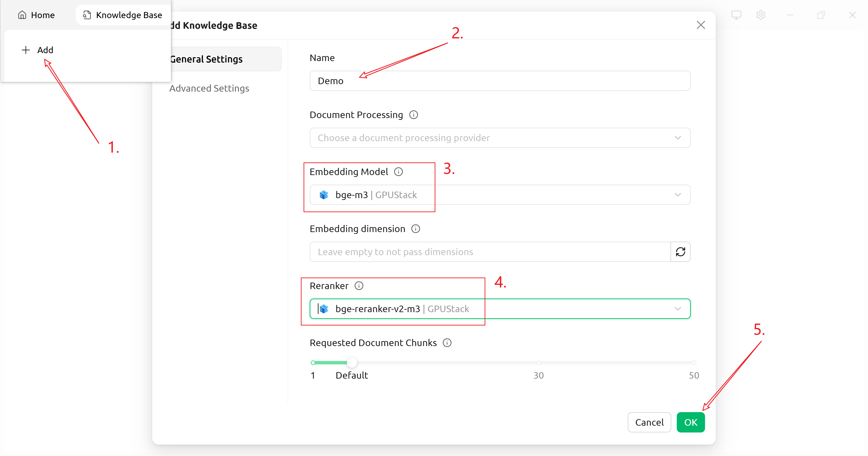The image size is (868, 456).
Task: Select the Knowledge Base tab
Action: click(123, 15)
